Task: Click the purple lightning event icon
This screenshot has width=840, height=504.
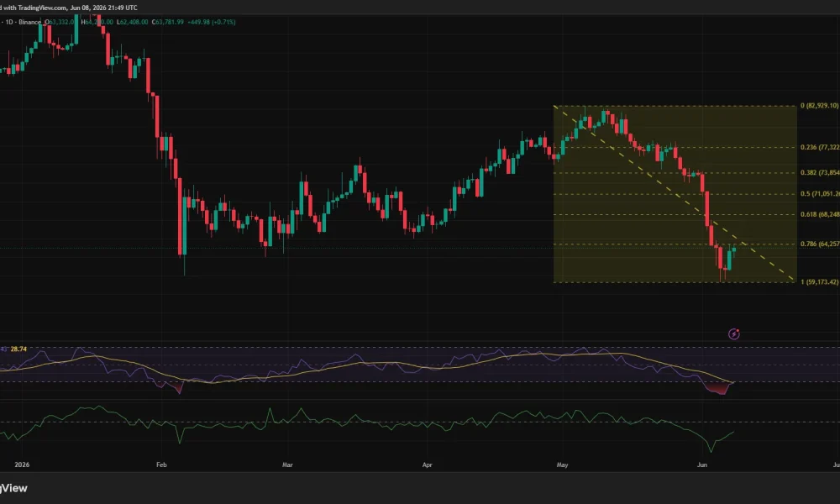Action: (x=734, y=334)
